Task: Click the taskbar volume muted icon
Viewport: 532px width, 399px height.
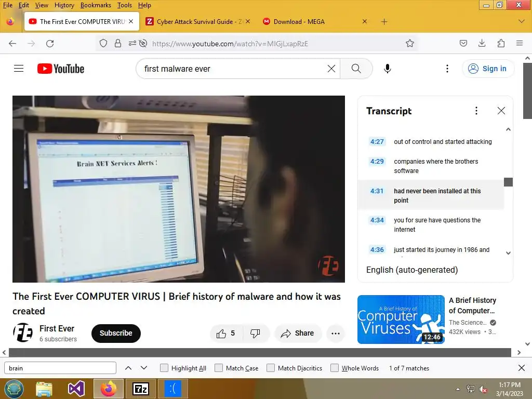Action: tap(483, 389)
